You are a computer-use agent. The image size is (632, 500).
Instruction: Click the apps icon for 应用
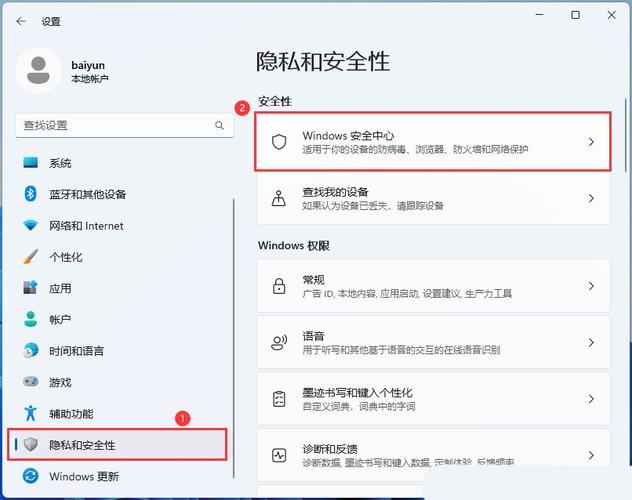pos(31,288)
